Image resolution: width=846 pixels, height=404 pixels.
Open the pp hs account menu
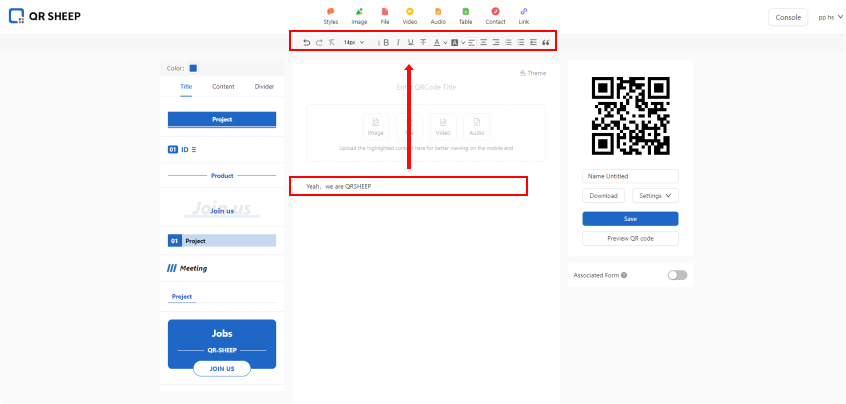pyautogui.click(x=830, y=17)
